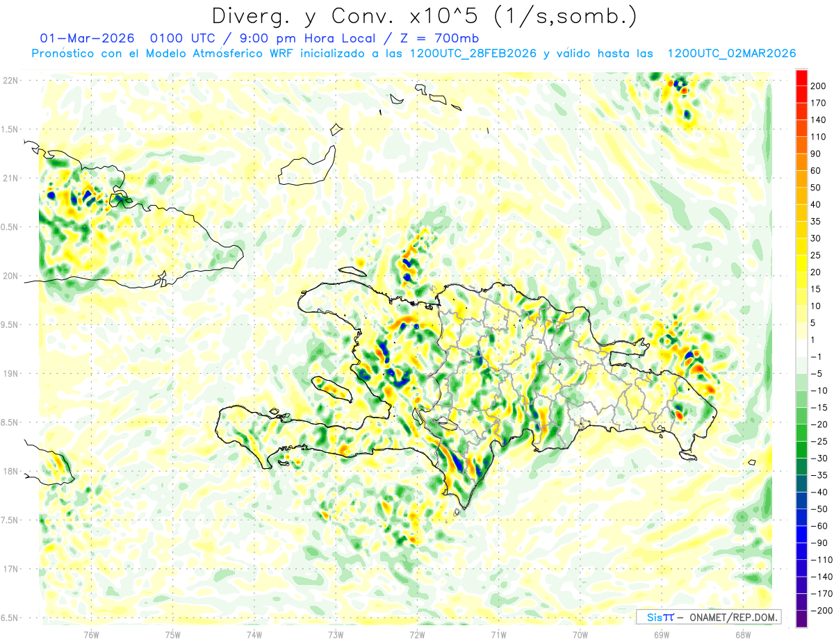The width and height of the screenshot is (834, 644).
Task: Click the '-40' color bar label
Action: [x=819, y=492]
